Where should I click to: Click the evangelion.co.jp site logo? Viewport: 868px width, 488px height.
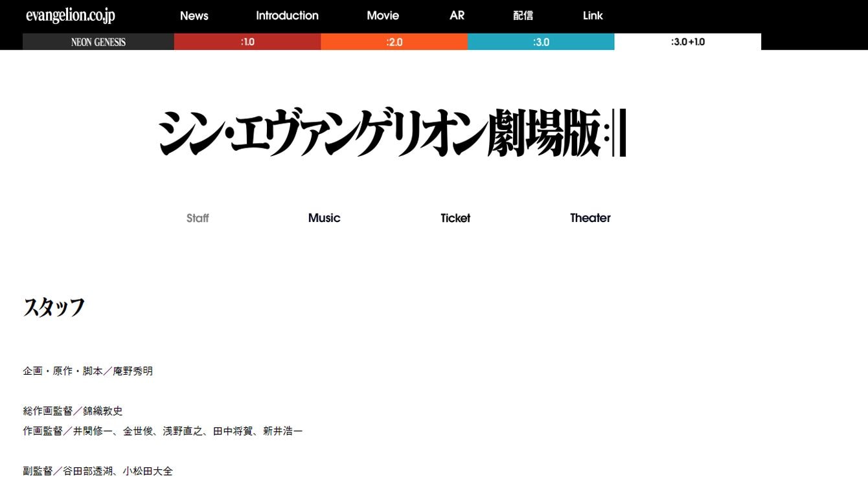[x=70, y=16]
